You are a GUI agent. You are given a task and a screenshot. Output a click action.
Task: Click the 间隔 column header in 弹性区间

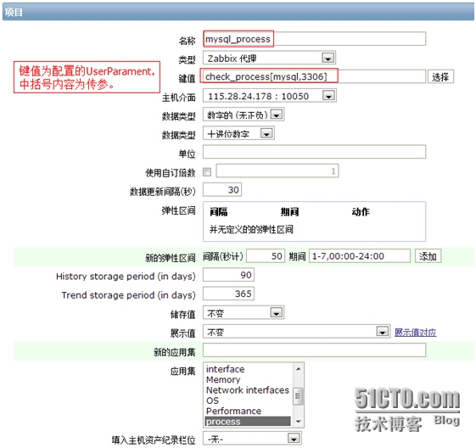click(x=219, y=211)
